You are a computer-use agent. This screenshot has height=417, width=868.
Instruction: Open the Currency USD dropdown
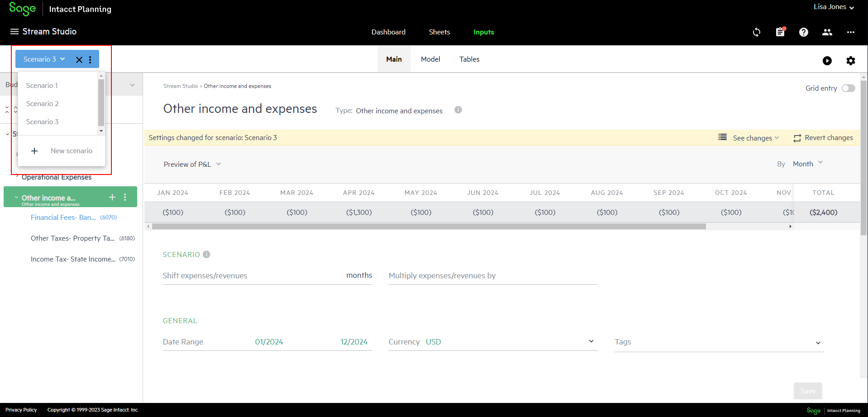pos(493,342)
